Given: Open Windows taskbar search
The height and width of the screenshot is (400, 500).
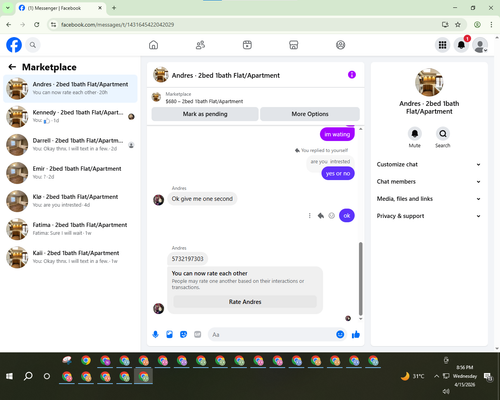Looking at the screenshot, I should click(28, 376).
